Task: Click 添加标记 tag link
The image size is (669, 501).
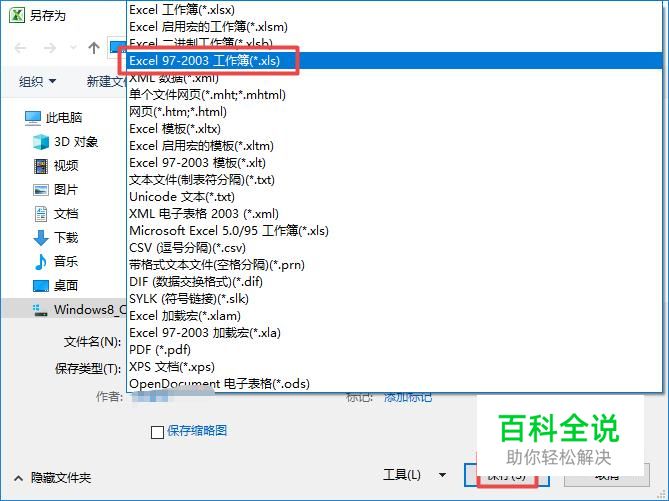Action: click(408, 397)
